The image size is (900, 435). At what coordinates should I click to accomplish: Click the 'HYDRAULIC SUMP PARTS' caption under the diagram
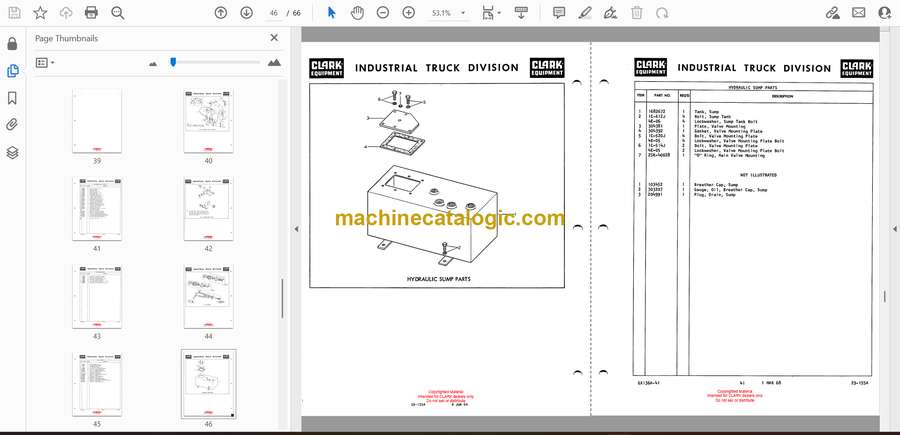click(x=439, y=279)
